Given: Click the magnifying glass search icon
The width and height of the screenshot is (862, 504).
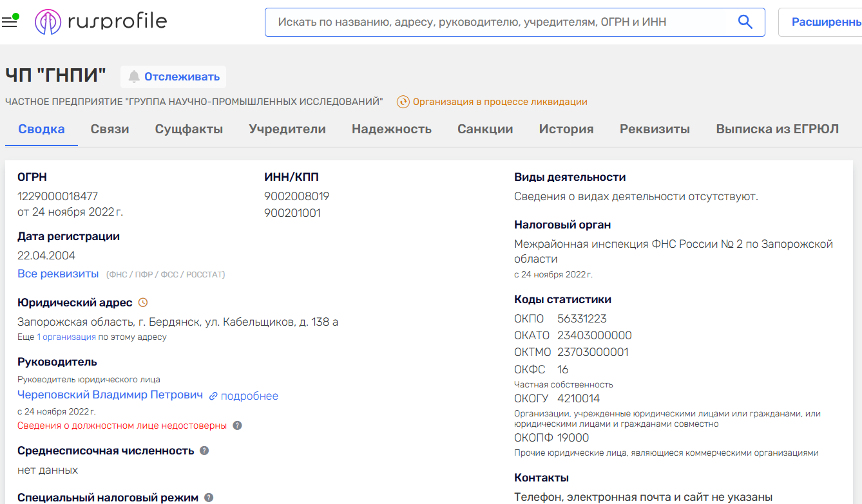Looking at the screenshot, I should tap(745, 22).
